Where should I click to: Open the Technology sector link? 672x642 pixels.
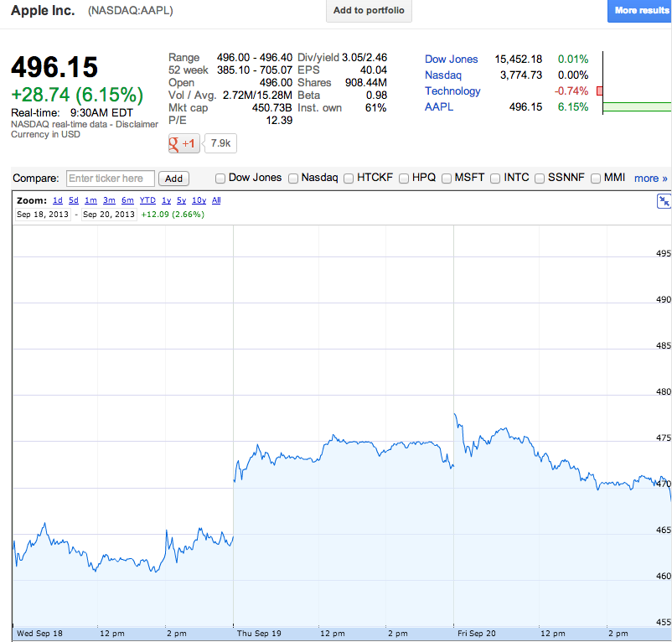tap(452, 91)
